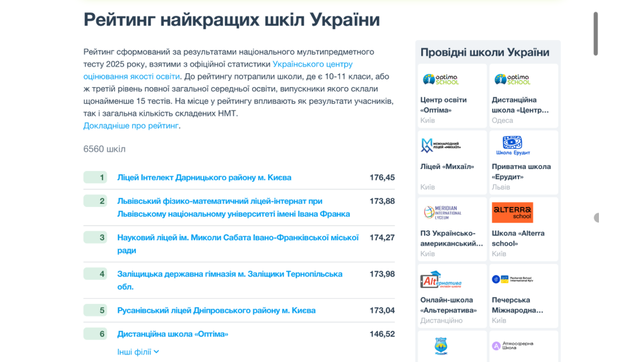This screenshot has width=644, height=362.
Task: Click the Атмосферна Школа logo
Action: [x=513, y=346]
